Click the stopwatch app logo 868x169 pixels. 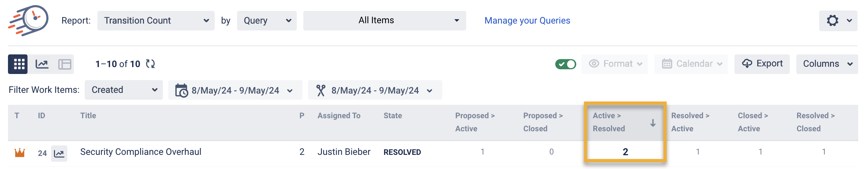tap(29, 20)
